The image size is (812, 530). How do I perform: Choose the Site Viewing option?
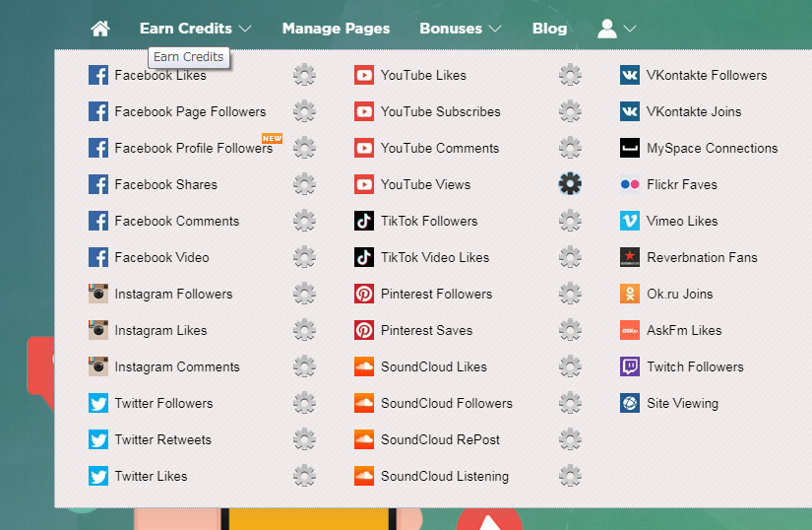682,403
